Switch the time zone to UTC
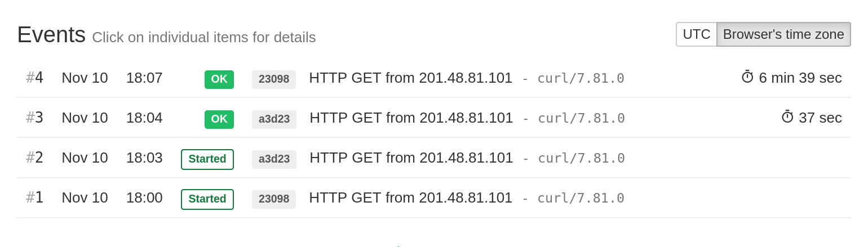This screenshot has width=868, height=247. pos(696,34)
